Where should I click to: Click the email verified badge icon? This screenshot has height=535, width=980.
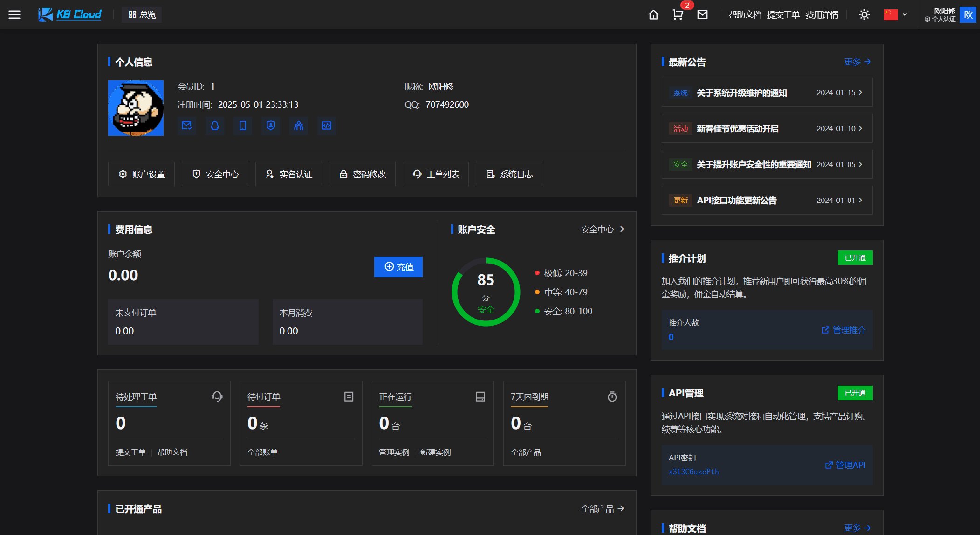tap(187, 125)
